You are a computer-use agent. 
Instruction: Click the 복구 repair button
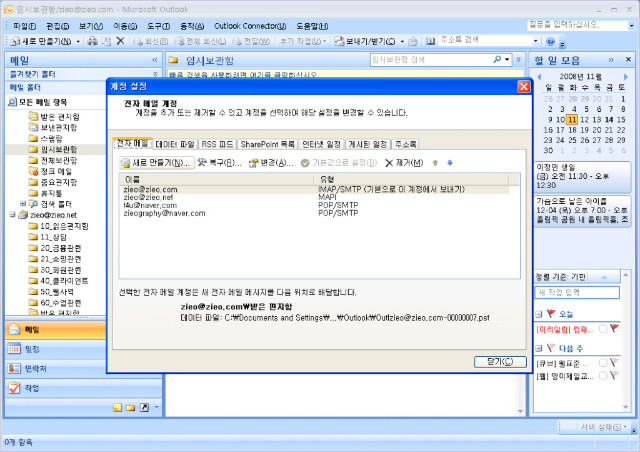[x=220, y=163]
